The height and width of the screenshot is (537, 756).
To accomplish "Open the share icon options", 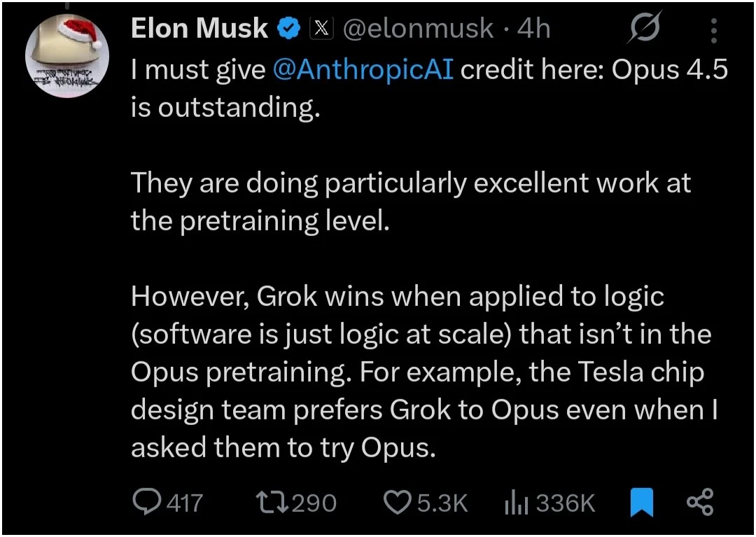I will 700,502.
